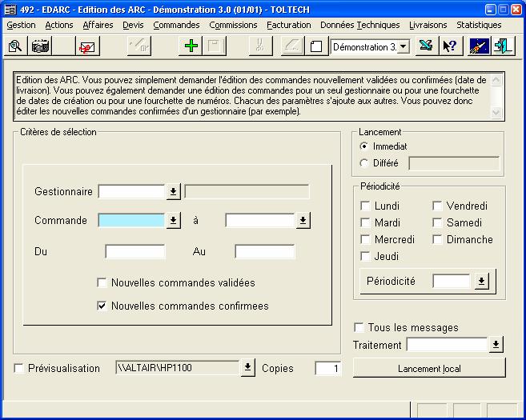The height and width of the screenshot is (420, 526).
Task: Check the Dimanche checkbox
Action: (x=437, y=239)
